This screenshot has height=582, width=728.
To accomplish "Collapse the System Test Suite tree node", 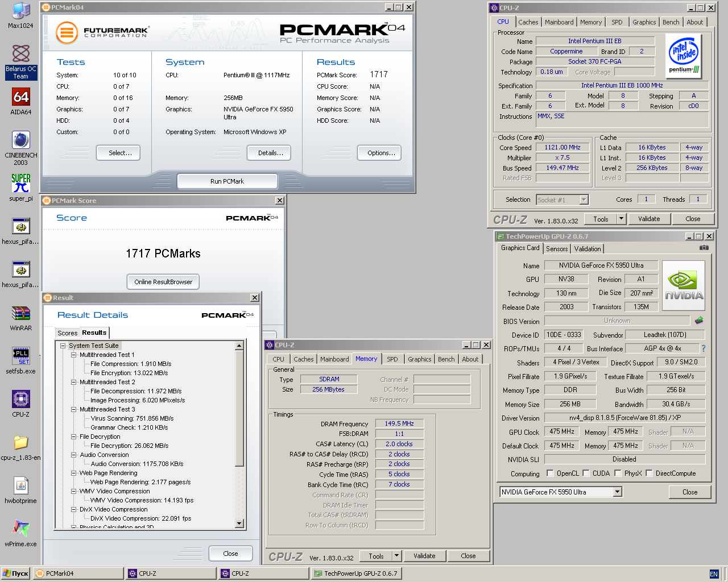I will pyautogui.click(x=63, y=346).
